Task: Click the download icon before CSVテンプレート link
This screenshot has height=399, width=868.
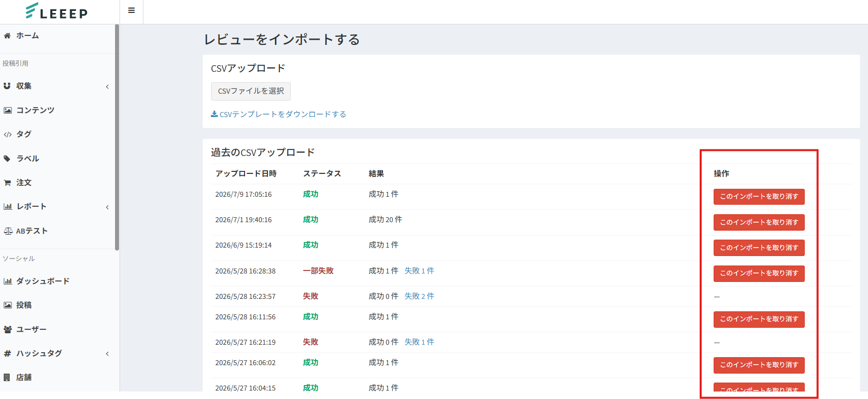Action: (x=214, y=114)
